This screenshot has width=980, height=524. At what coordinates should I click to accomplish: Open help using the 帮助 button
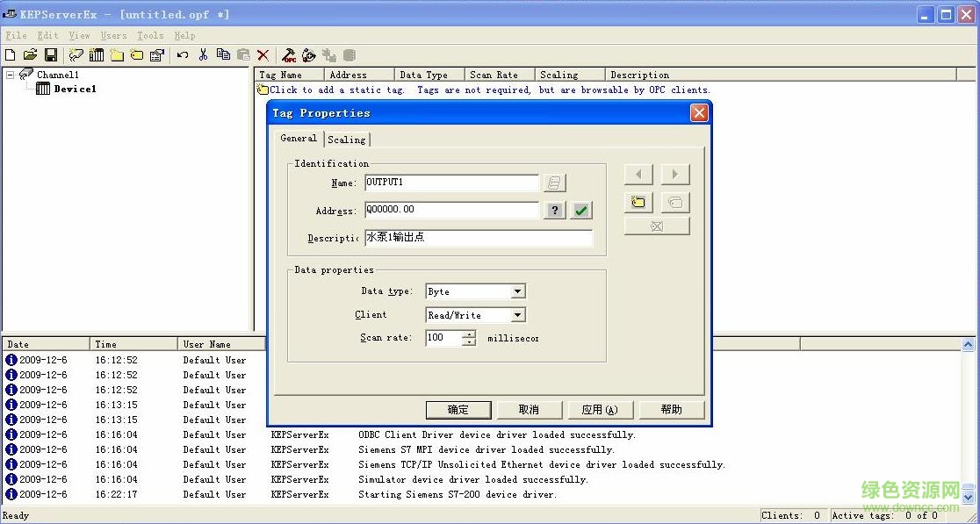pyautogui.click(x=671, y=409)
